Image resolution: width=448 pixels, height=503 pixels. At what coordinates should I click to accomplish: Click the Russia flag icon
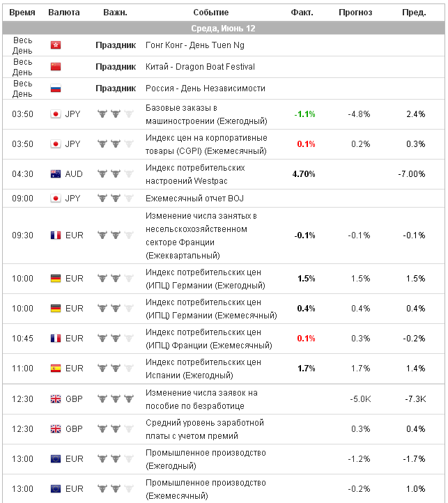coord(56,88)
